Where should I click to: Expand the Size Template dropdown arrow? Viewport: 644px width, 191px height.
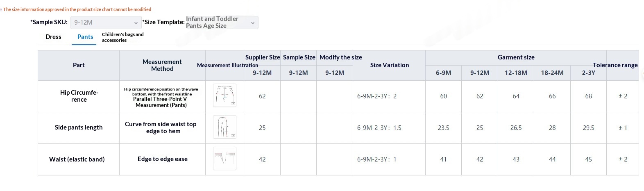tap(253, 23)
